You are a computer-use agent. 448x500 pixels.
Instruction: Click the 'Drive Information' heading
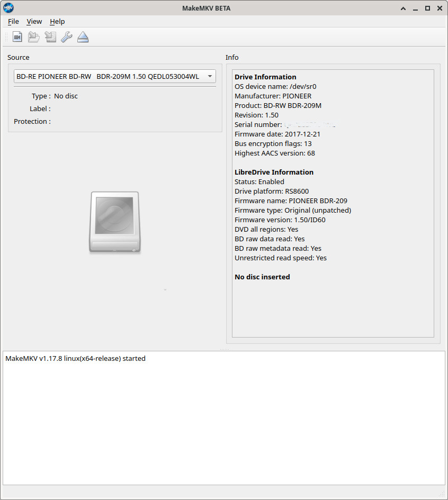[265, 77]
